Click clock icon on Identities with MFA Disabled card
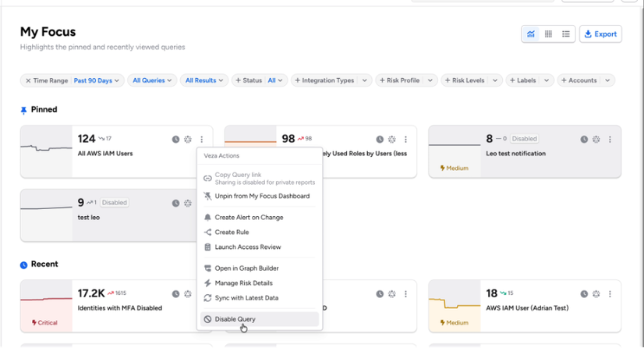This screenshot has height=348, width=644. pos(175,293)
